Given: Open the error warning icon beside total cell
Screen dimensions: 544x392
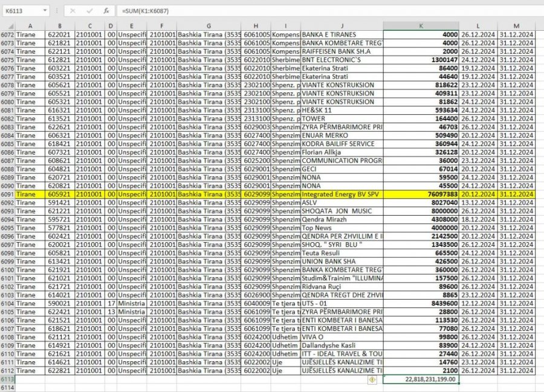Looking at the screenshot, I should (x=372, y=379).
